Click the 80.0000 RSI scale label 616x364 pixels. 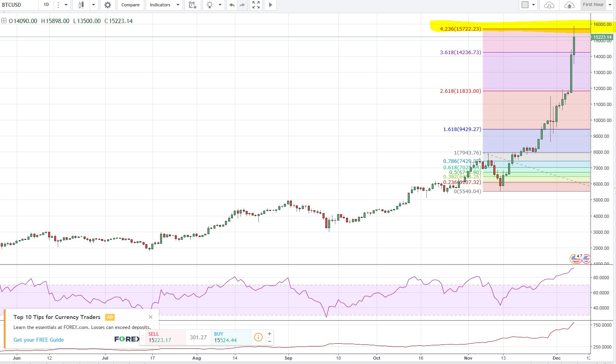tap(601, 278)
